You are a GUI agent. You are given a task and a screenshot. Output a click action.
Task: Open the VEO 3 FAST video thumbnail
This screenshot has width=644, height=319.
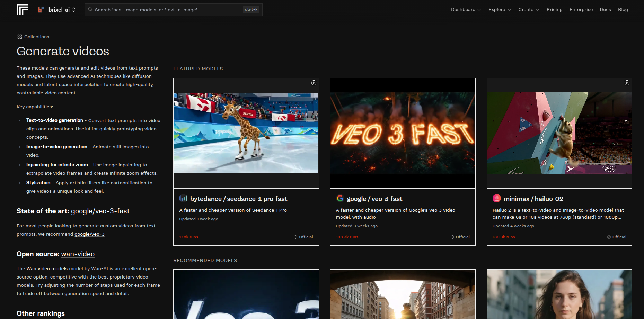pos(403,133)
